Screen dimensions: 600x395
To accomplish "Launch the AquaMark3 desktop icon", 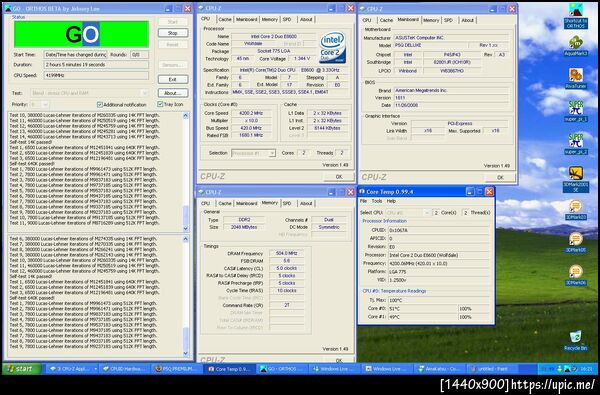I will 576,46.
